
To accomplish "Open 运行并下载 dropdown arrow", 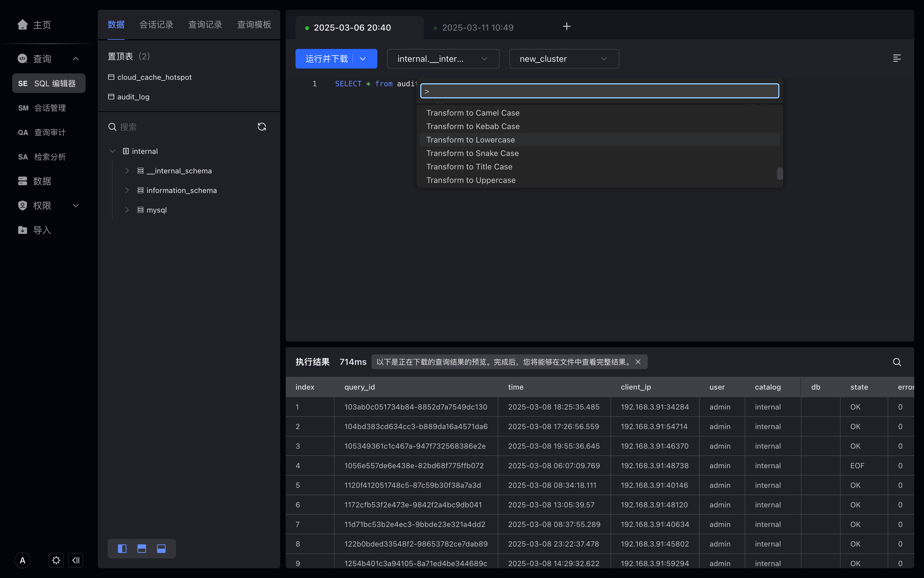I will coord(363,59).
